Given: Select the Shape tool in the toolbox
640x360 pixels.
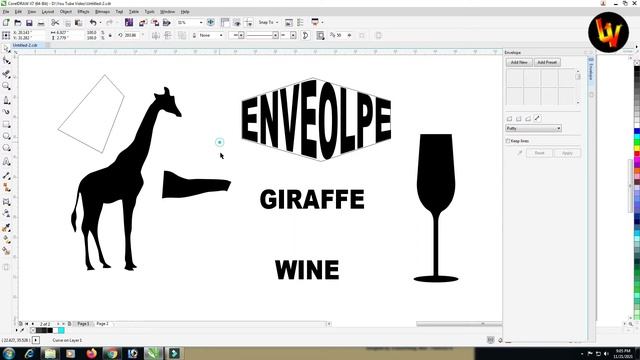Looking at the screenshot, I should pos(7,61).
